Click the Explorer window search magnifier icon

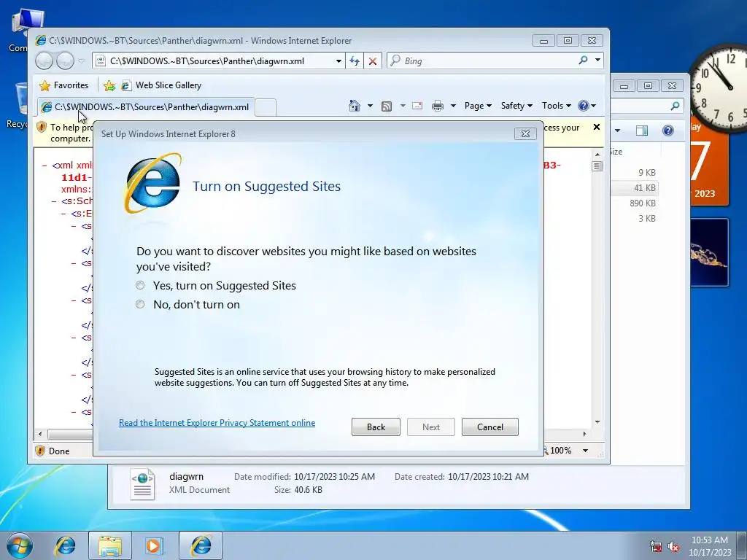coord(675,106)
